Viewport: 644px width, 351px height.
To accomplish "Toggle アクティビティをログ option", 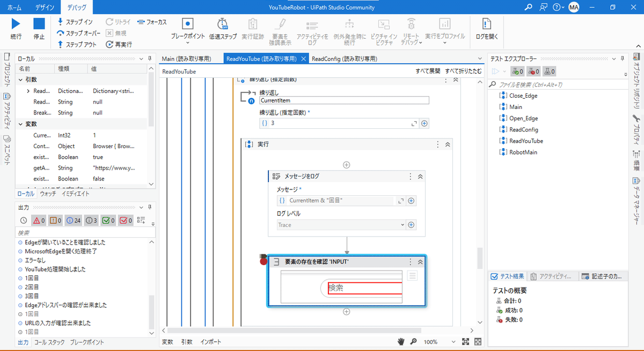I will (x=312, y=31).
